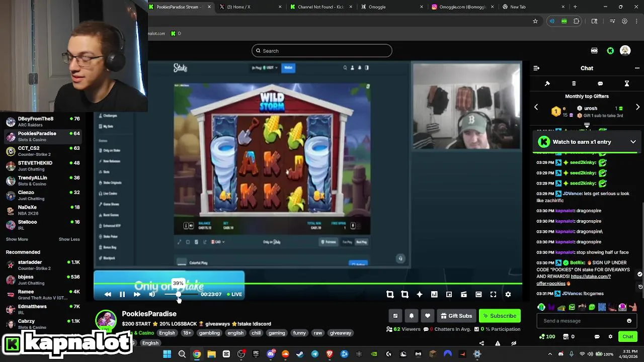Collapse the chat panel arrow icon
The height and width of the screenshot is (362, 644).
coord(536,68)
